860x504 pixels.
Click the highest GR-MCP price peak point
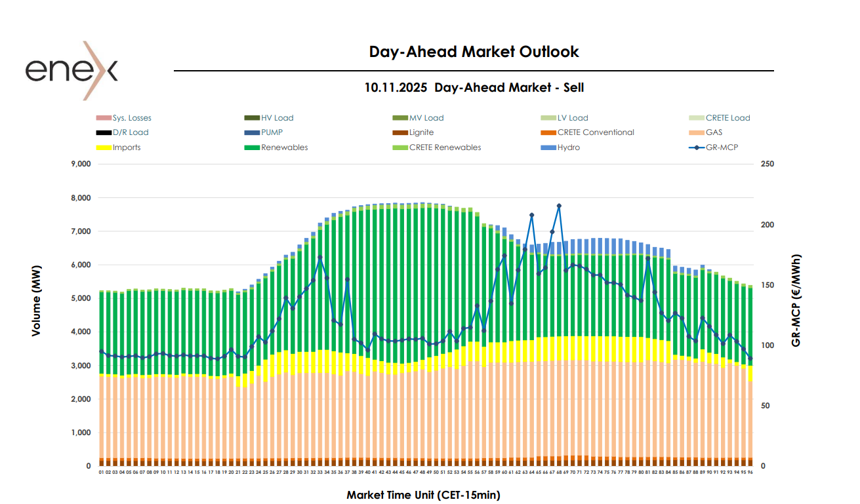point(559,206)
